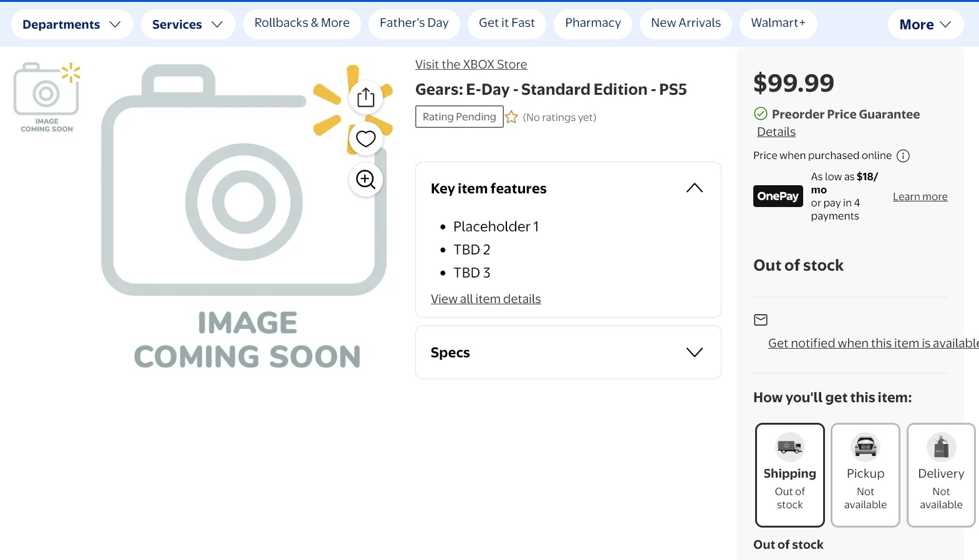Click the $99.99 price
Viewport: 979px width, 560px height.
[x=793, y=82]
